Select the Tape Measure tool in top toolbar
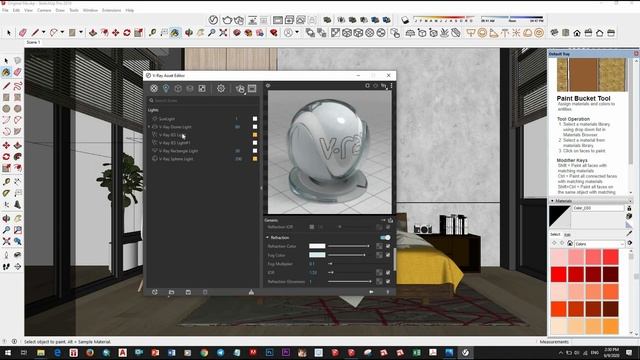 click(153, 33)
